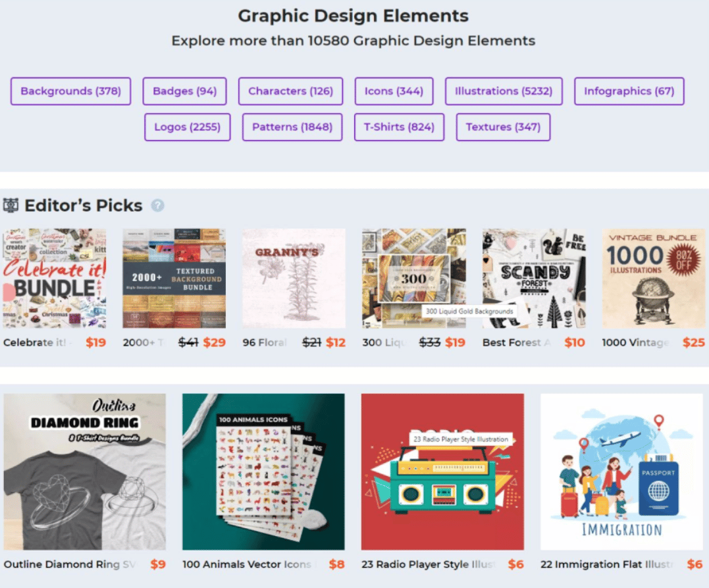Open the Backgrounds (378) category
Screen dimensions: 709x588
[71, 92]
